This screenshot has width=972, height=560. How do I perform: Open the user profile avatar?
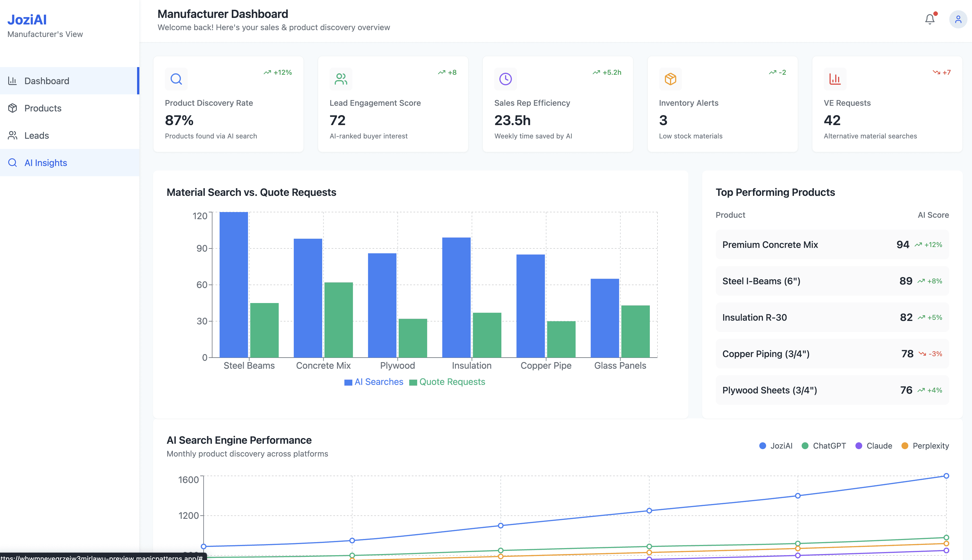tap(958, 19)
